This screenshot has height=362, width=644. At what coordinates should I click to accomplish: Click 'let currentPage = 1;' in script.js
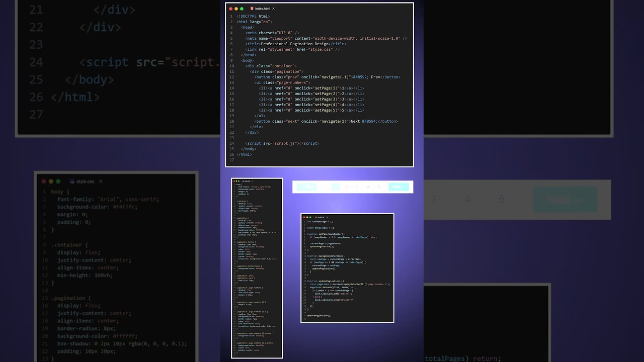coord(319,222)
